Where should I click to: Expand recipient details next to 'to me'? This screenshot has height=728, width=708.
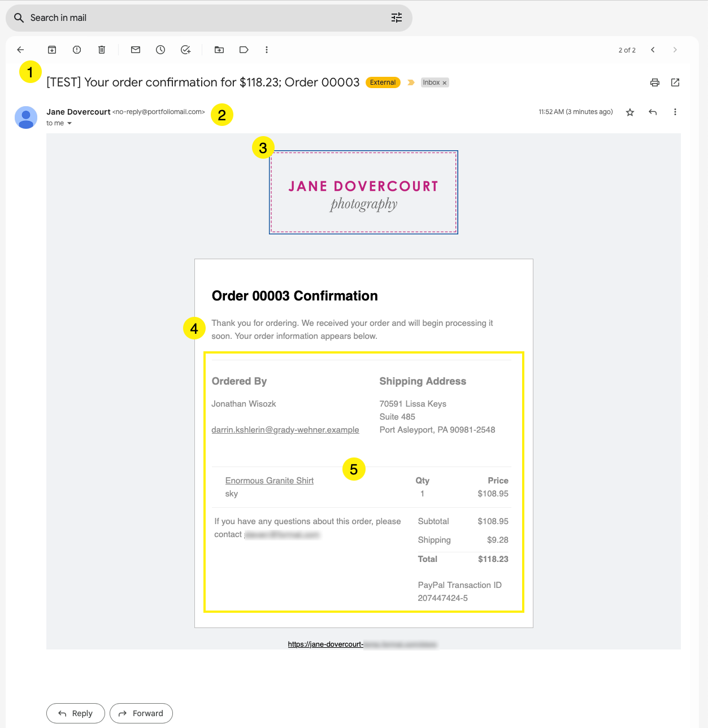click(x=70, y=123)
